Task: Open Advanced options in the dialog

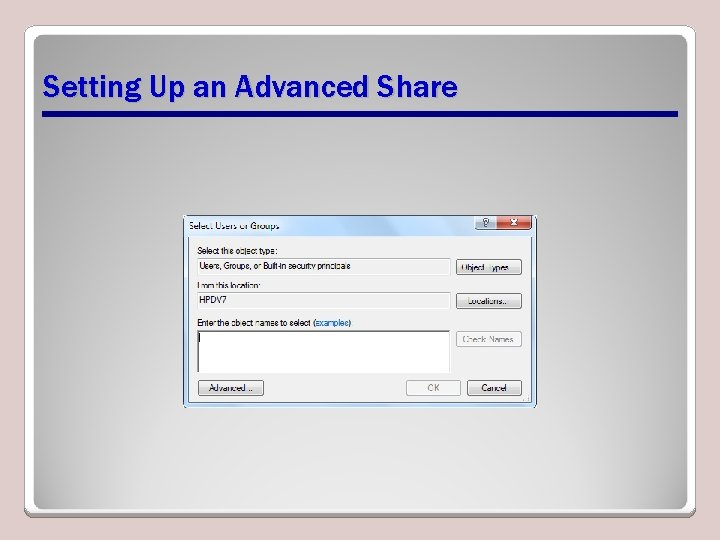Action: [x=231, y=388]
